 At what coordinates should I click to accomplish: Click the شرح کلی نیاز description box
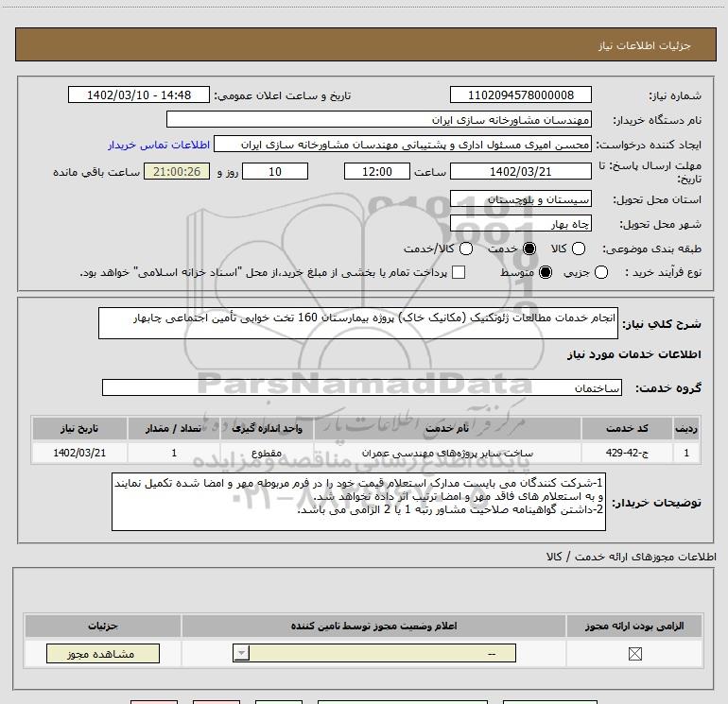point(358,323)
